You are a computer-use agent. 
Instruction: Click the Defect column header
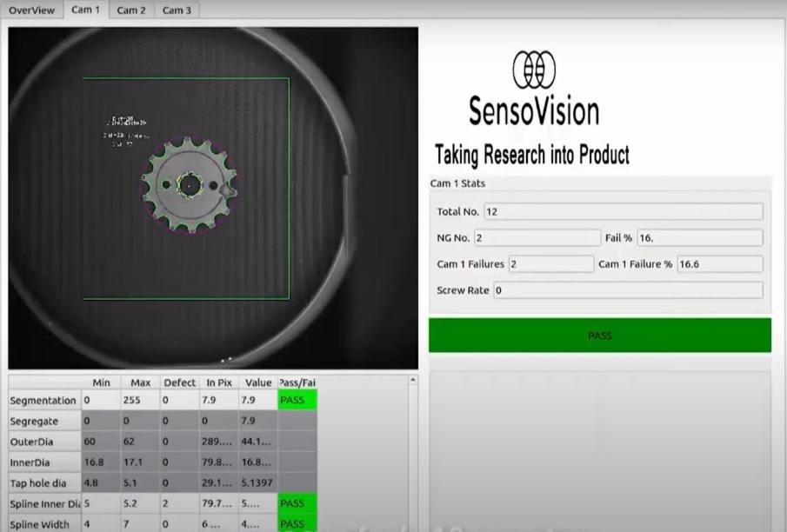click(180, 382)
